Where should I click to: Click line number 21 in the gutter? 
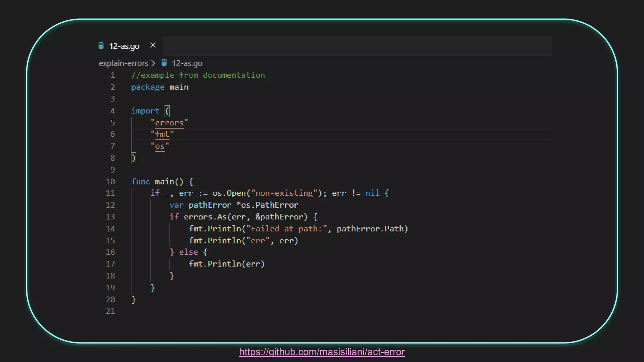110,311
